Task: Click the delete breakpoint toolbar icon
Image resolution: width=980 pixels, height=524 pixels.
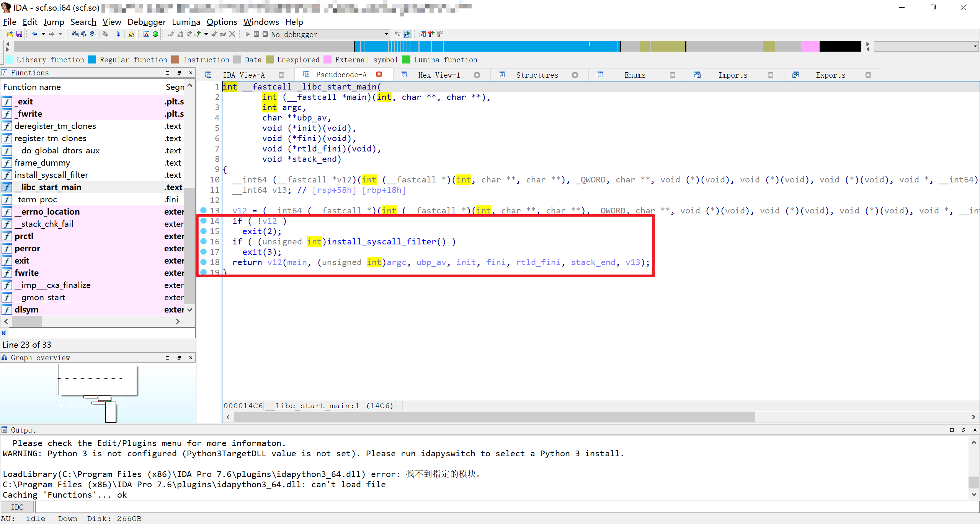Action: click(x=440, y=34)
